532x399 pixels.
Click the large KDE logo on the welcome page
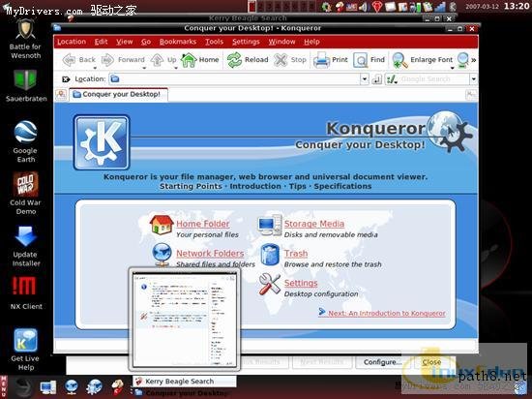[x=102, y=142]
